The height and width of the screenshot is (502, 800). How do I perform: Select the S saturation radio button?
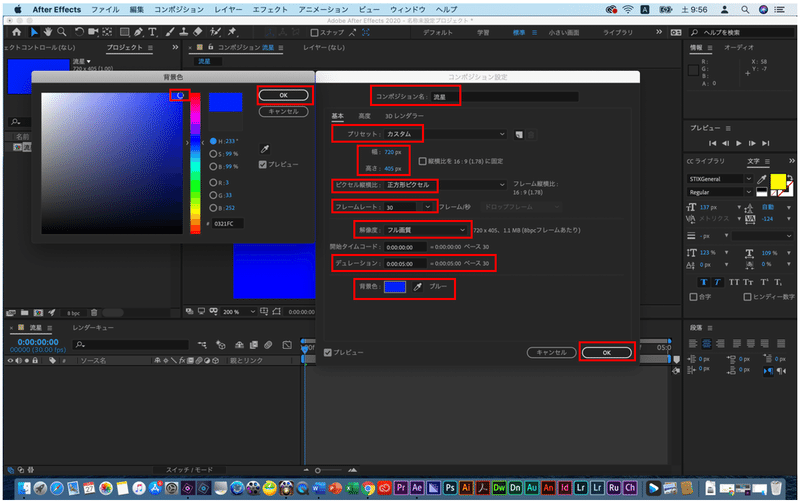(213, 154)
